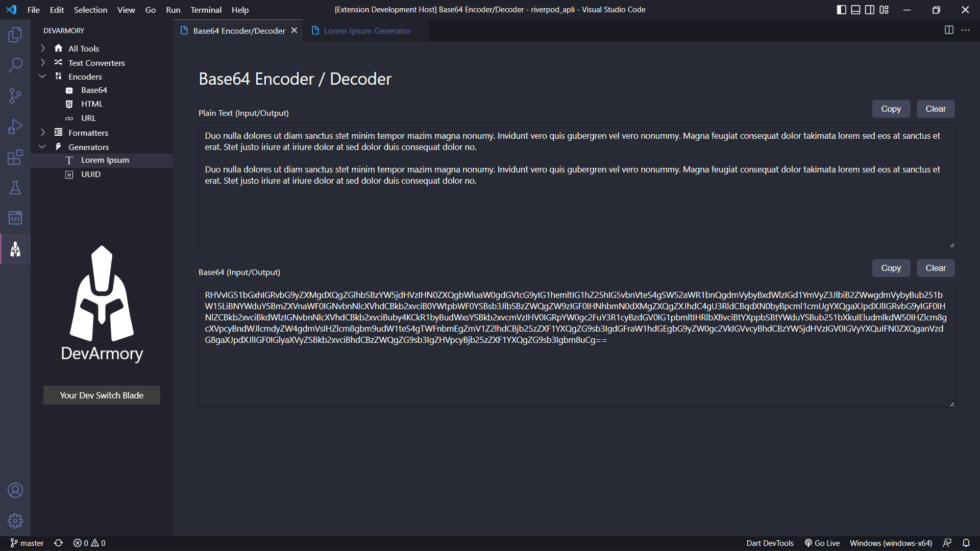Click the VS Code logo icon

(x=11, y=10)
